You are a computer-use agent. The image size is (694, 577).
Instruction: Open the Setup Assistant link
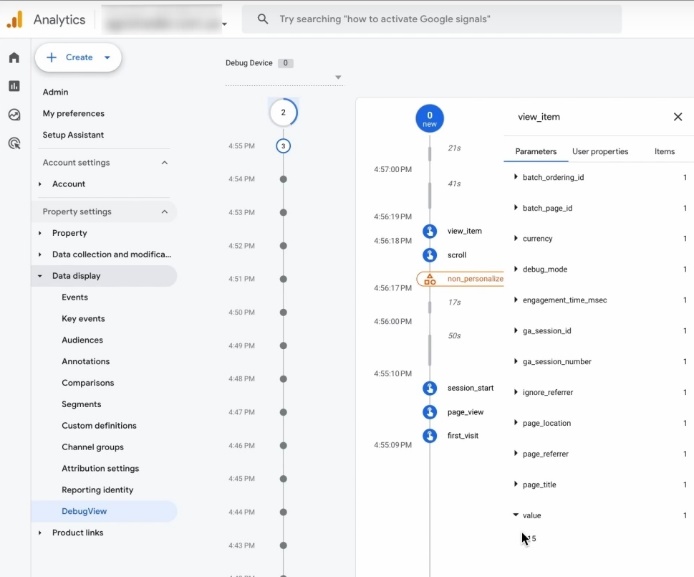[73, 135]
